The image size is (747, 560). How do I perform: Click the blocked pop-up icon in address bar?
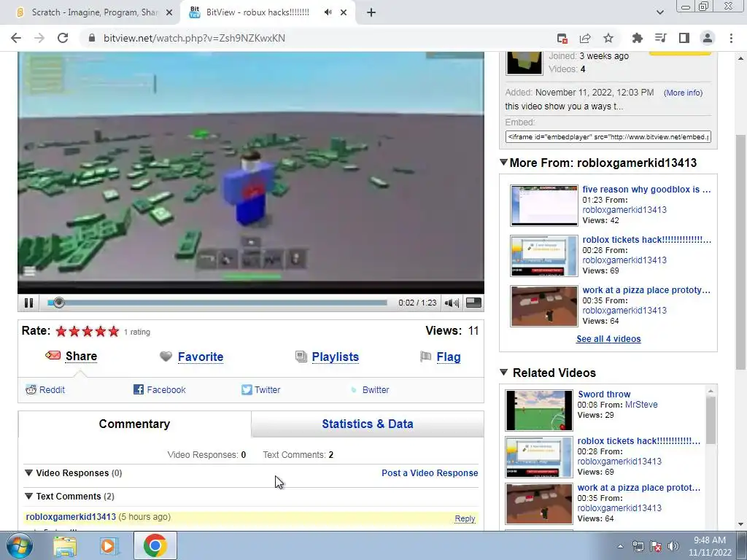pyautogui.click(x=562, y=38)
